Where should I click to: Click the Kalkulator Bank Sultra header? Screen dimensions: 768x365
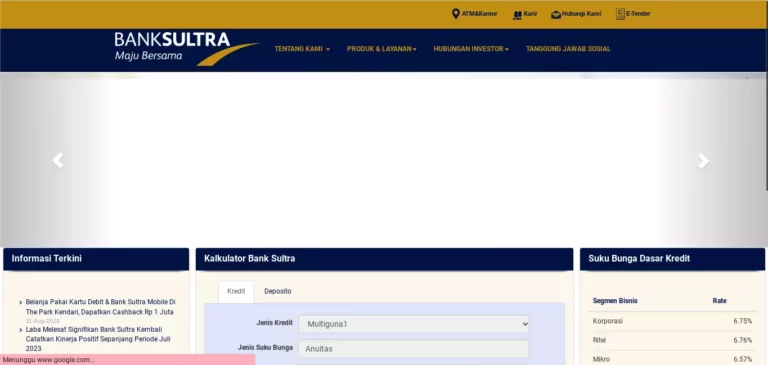pos(384,259)
